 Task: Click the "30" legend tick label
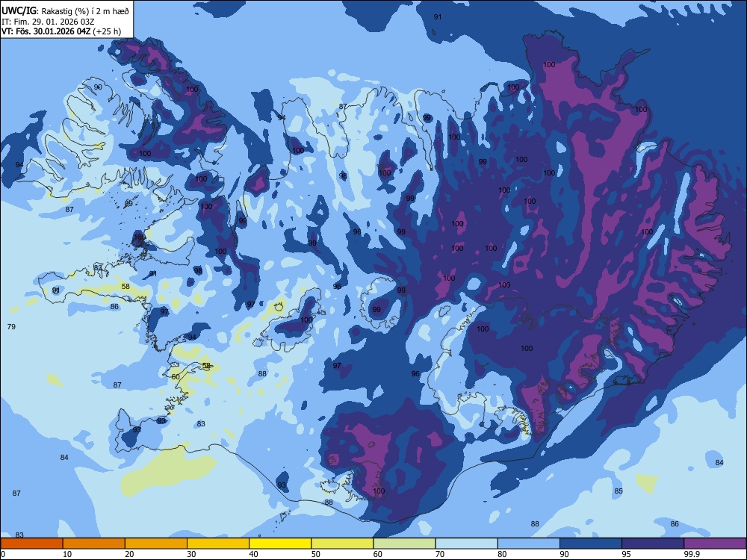pos(191,554)
